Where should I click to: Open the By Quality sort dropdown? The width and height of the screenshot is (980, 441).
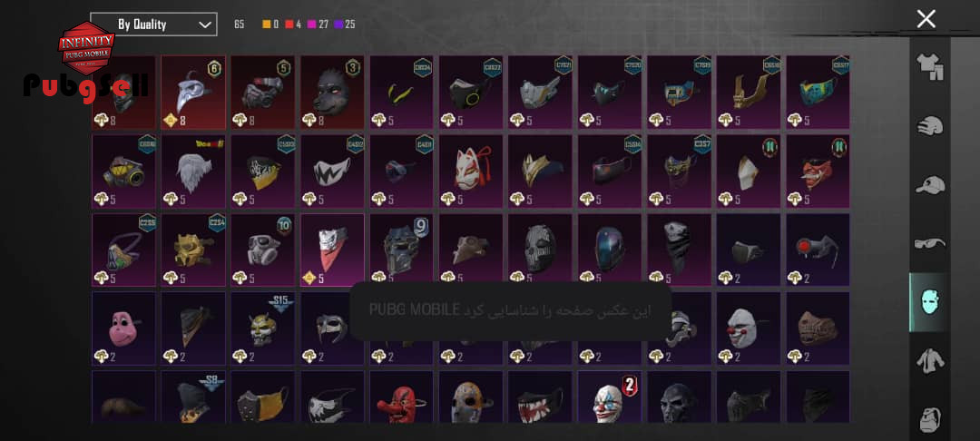click(x=153, y=24)
